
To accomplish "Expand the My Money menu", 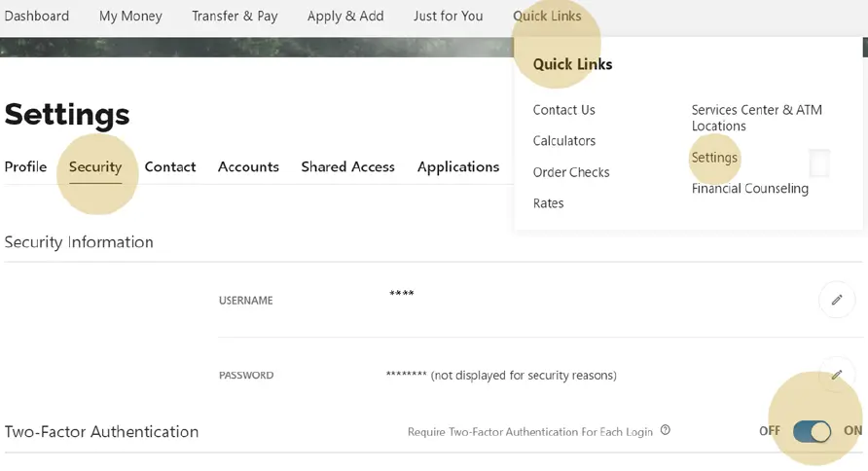I will click(130, 16).
